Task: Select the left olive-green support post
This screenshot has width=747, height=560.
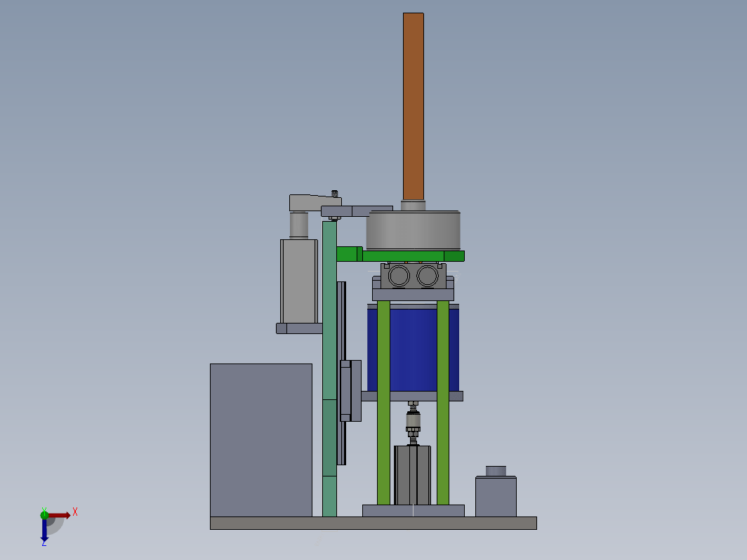Action: (383, 402)
